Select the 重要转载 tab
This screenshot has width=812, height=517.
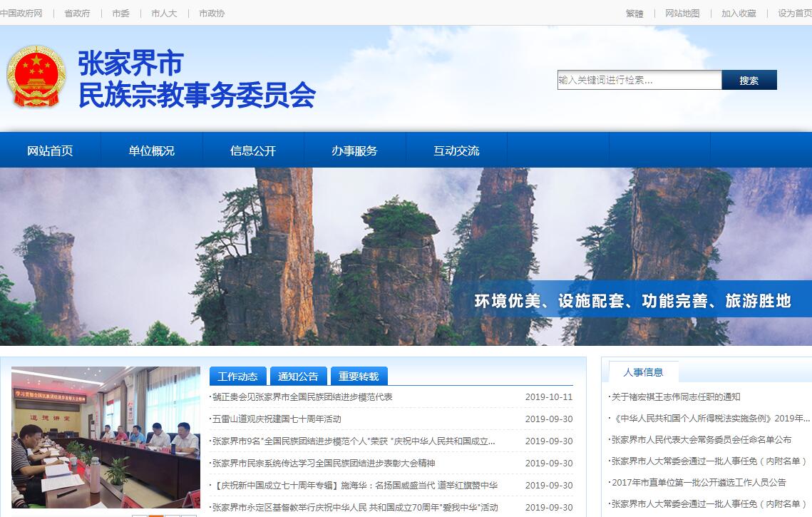click(x=359, y=377)
